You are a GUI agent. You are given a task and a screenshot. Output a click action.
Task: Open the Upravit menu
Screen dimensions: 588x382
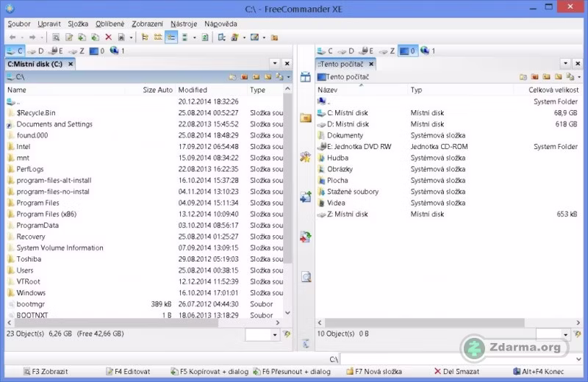click(49, 24)
